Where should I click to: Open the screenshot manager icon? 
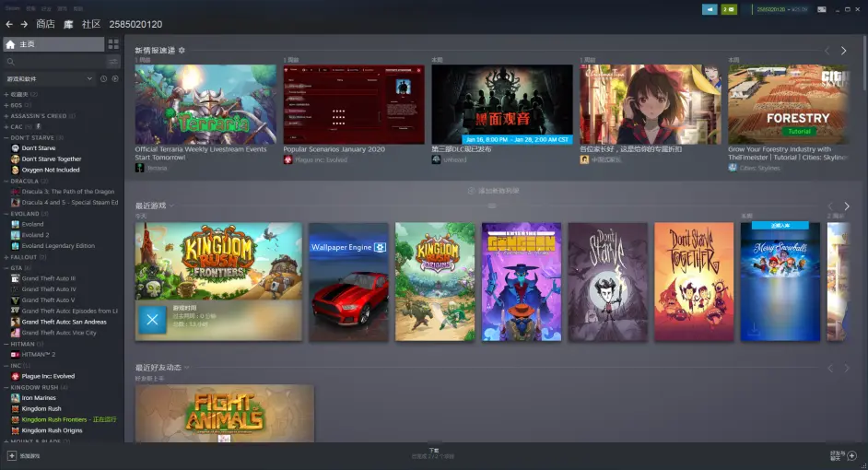click(822, 9)
